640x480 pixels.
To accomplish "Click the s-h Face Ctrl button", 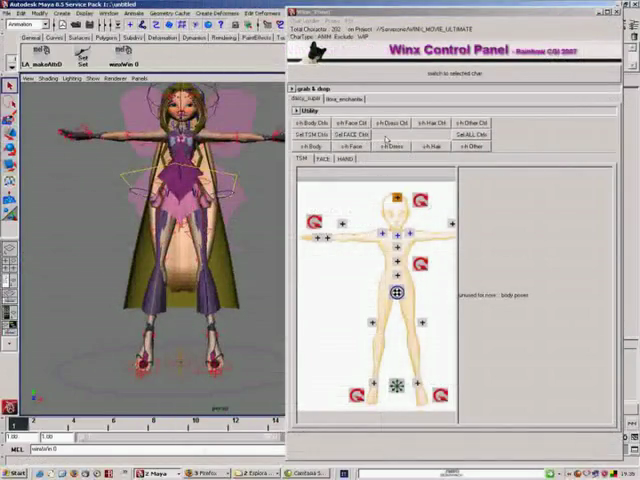I will tap(351, 123).
